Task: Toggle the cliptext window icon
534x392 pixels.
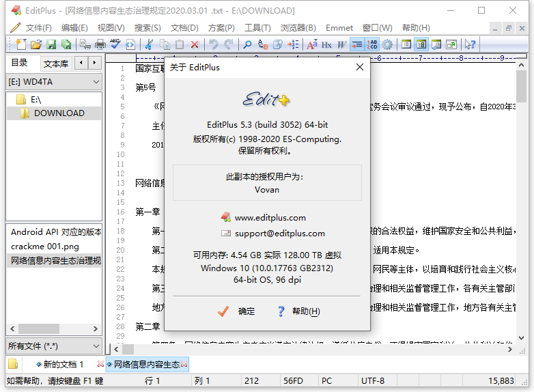Action: click(x=406, y=44)
